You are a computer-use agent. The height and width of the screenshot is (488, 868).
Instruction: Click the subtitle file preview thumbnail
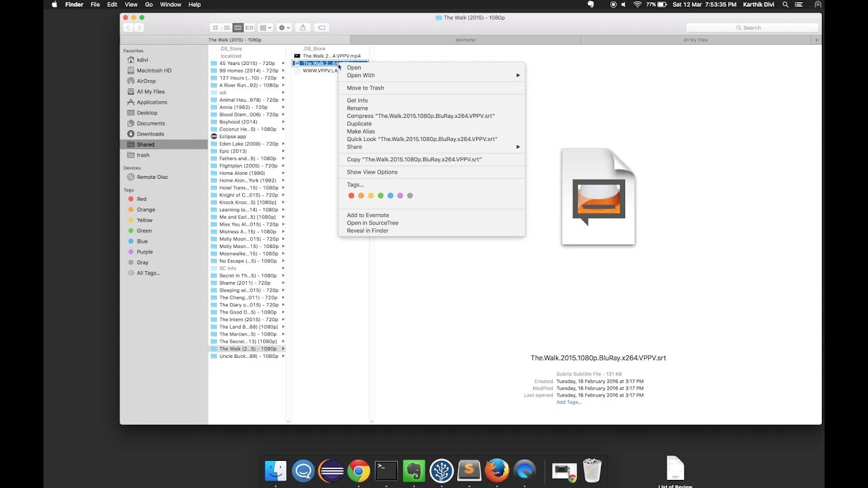(598, 197)
